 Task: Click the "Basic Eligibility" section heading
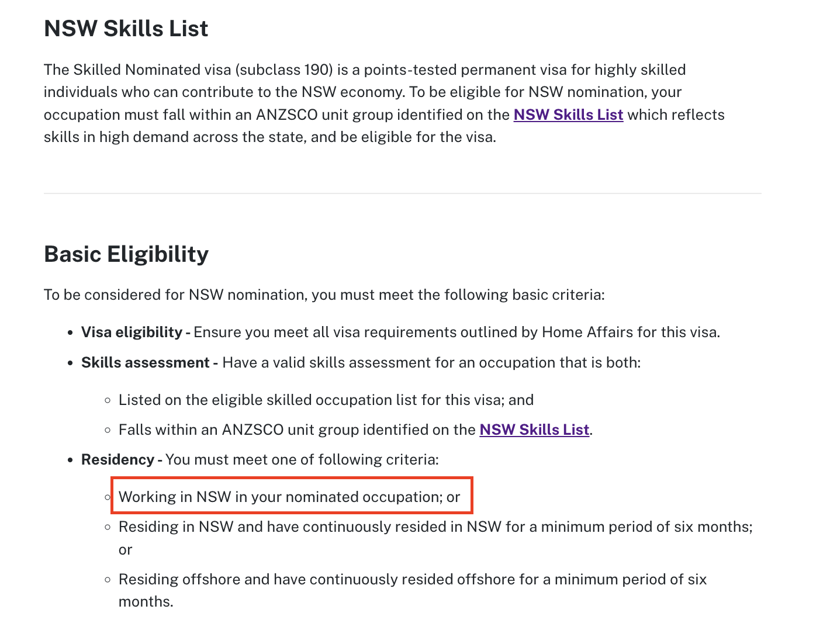coord(126,254)
